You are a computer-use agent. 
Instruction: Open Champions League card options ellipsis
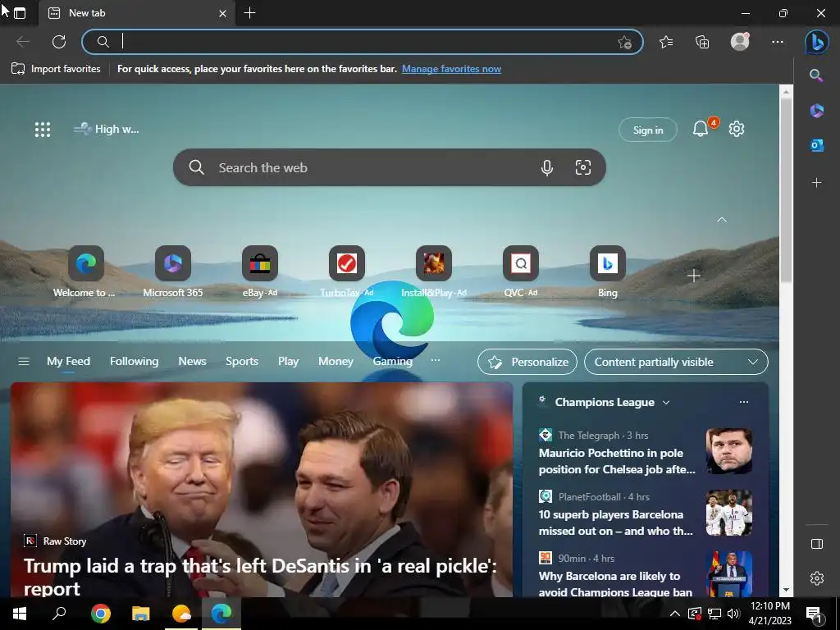point(743,402)
